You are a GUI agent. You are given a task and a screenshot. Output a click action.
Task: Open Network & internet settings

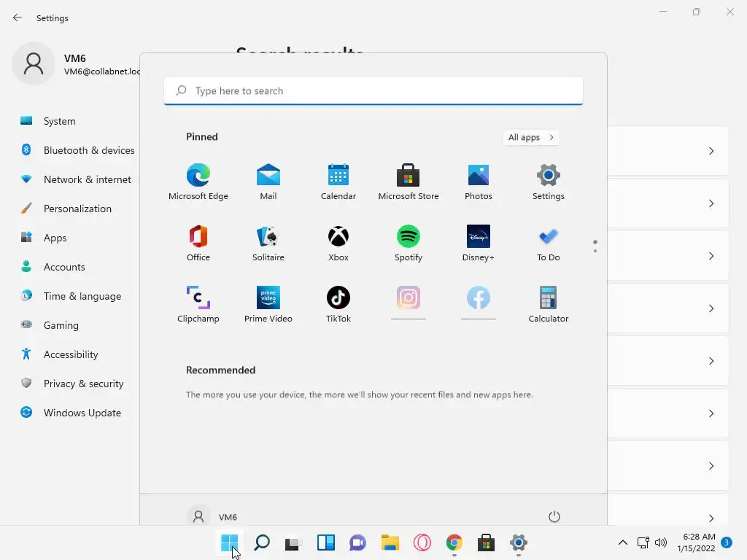[x=76, y=179]
